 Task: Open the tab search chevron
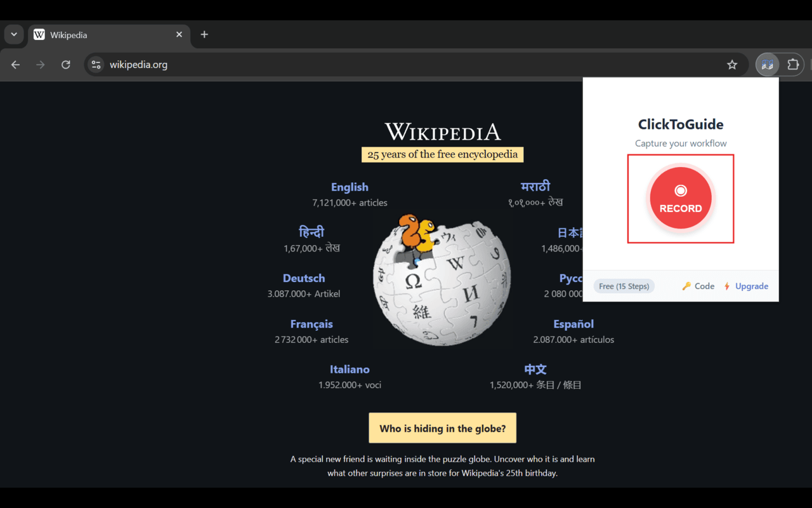coord(14,34)
